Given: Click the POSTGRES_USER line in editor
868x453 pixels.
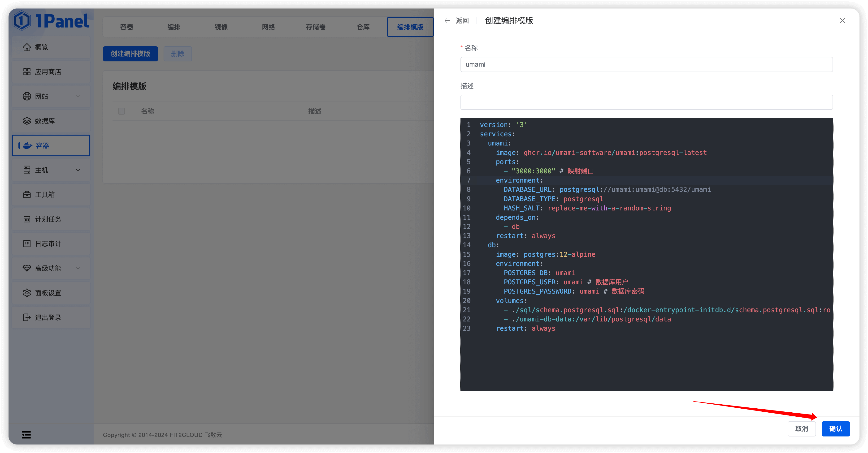Looking at the screenshot, I should [x=566, y=282].
